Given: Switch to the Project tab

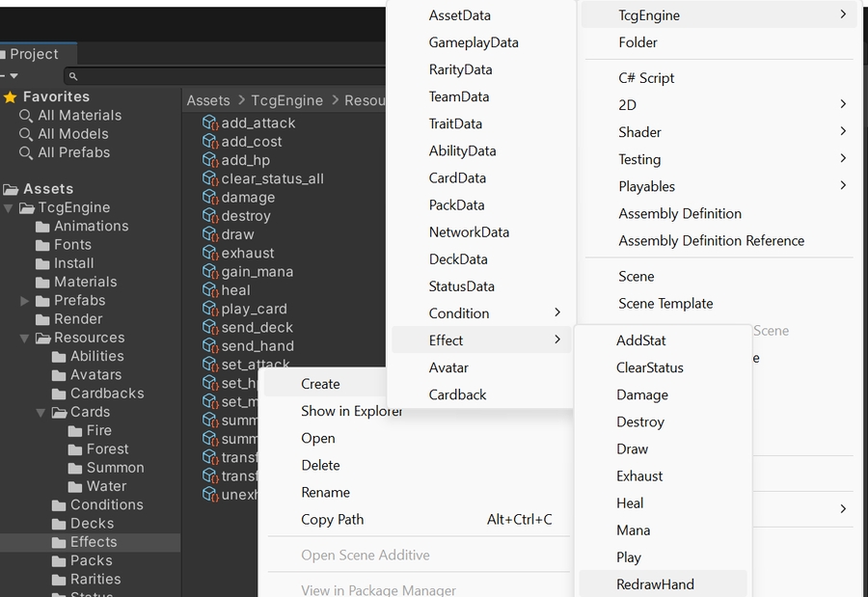Looking at the screenshot, I should 35,54.
